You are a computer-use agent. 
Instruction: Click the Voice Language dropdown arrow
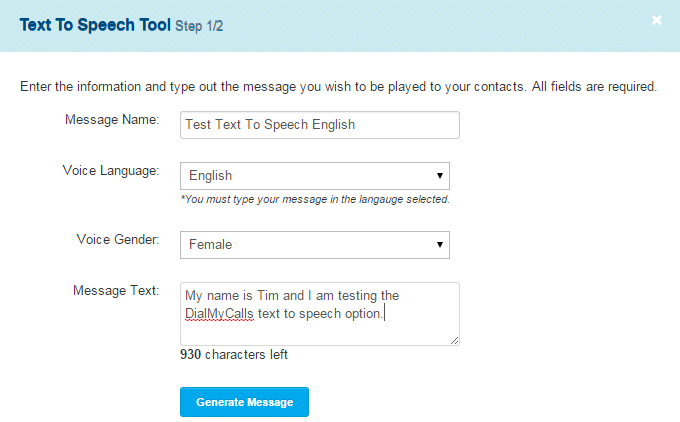(439, 176)
